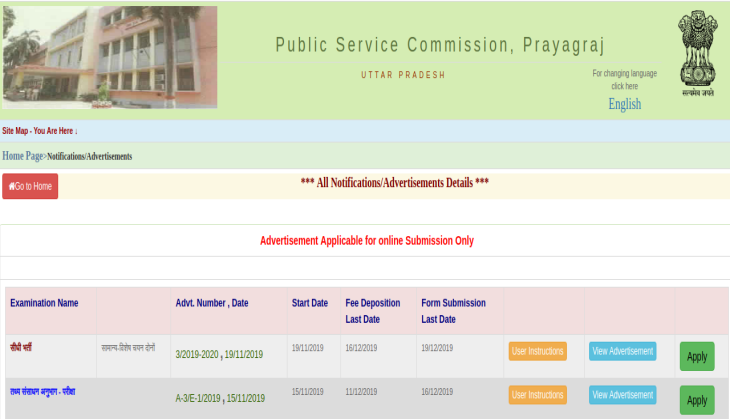Click fee deposition date 11/12/2019 cell
This screenshot has height=419, width=730.
[x=361, y=392]
